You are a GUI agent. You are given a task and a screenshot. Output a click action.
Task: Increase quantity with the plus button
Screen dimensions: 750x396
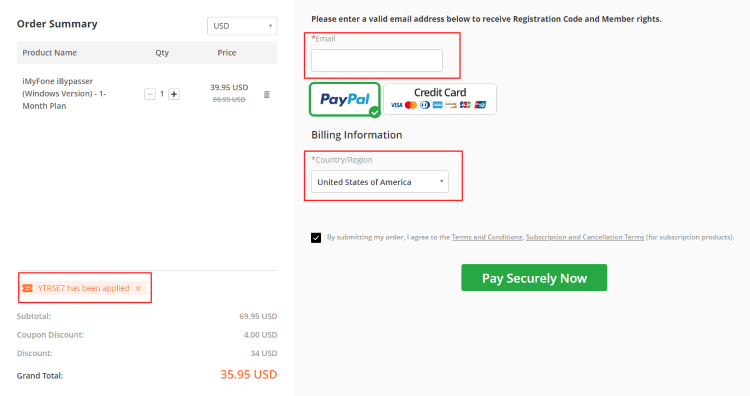174,94
